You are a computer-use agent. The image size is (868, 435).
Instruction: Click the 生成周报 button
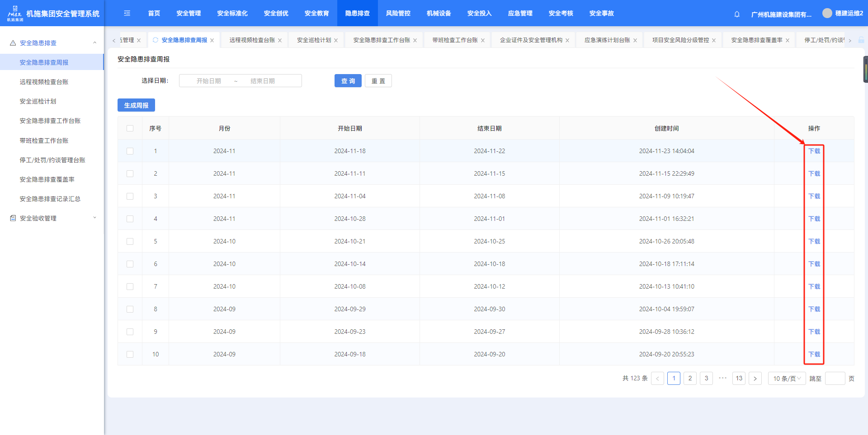[x=136, y=105]
